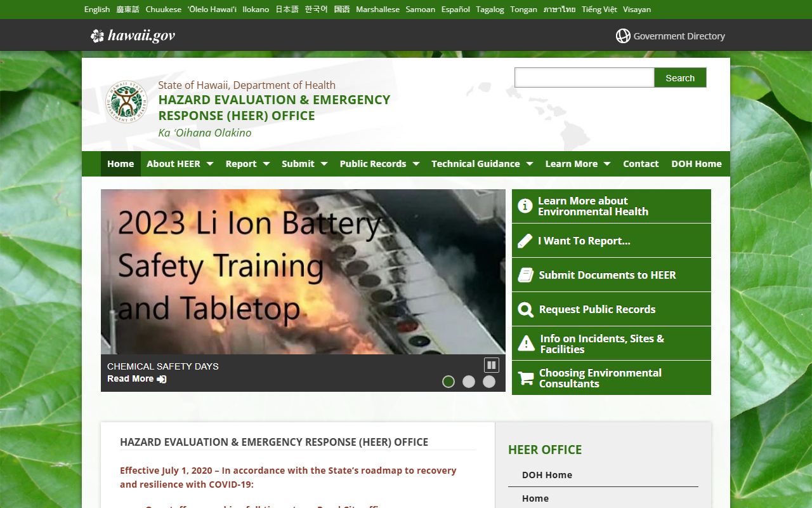Viewport: 812px width, 508px height.
Task: Switch language to ภาษาไทย
Action: click(560, 10)
